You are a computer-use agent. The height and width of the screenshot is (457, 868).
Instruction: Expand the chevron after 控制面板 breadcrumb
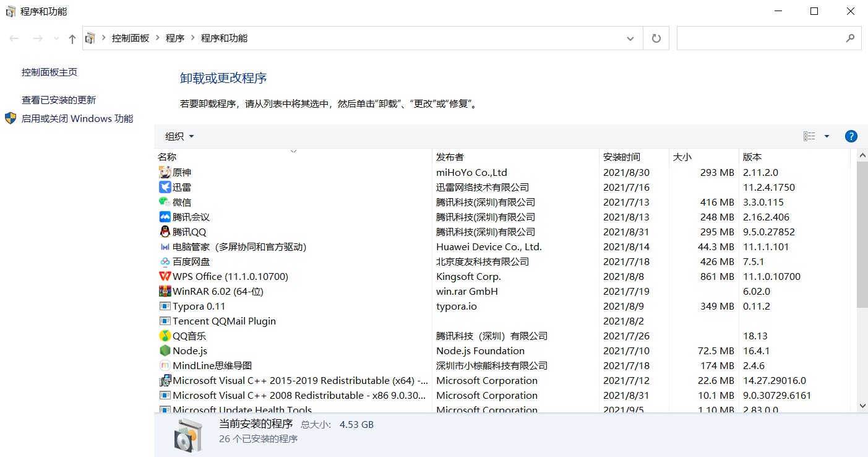point(158,38)
